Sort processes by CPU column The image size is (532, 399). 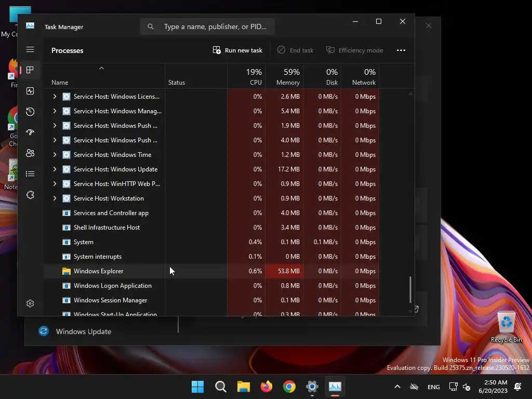click(x=246, y=77)
